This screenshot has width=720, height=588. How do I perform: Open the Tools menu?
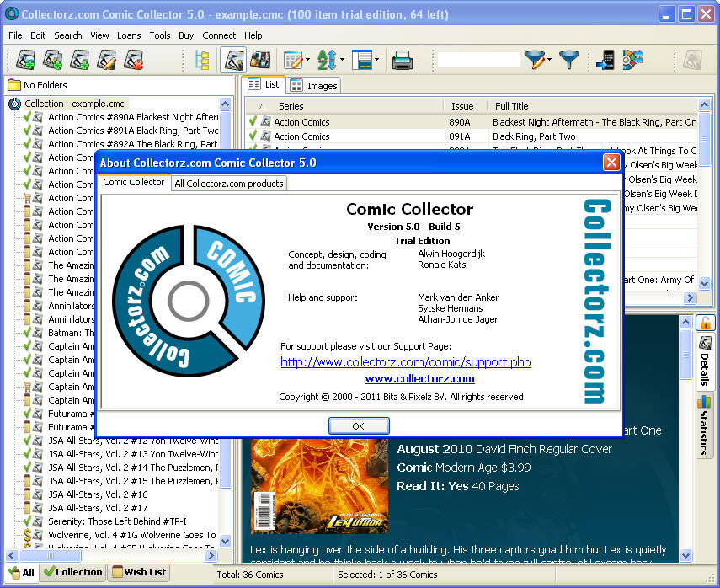coord(160,35)
